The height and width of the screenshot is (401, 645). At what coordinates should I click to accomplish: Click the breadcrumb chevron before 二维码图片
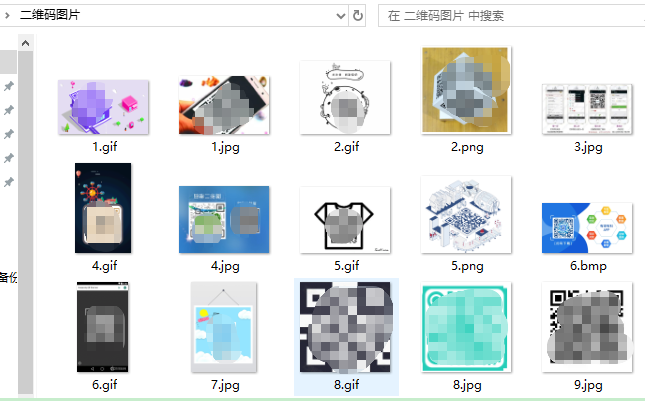[7, 16]
